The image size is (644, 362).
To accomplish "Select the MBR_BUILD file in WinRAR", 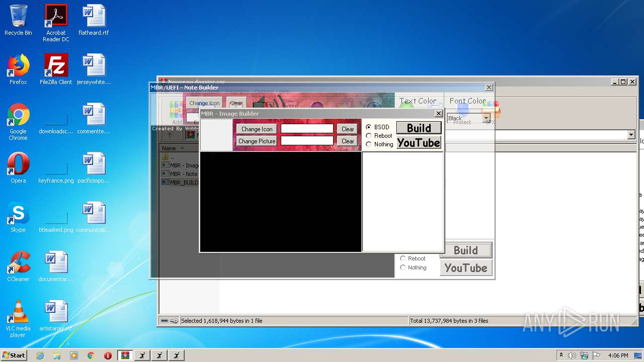I will click(180, 183).
